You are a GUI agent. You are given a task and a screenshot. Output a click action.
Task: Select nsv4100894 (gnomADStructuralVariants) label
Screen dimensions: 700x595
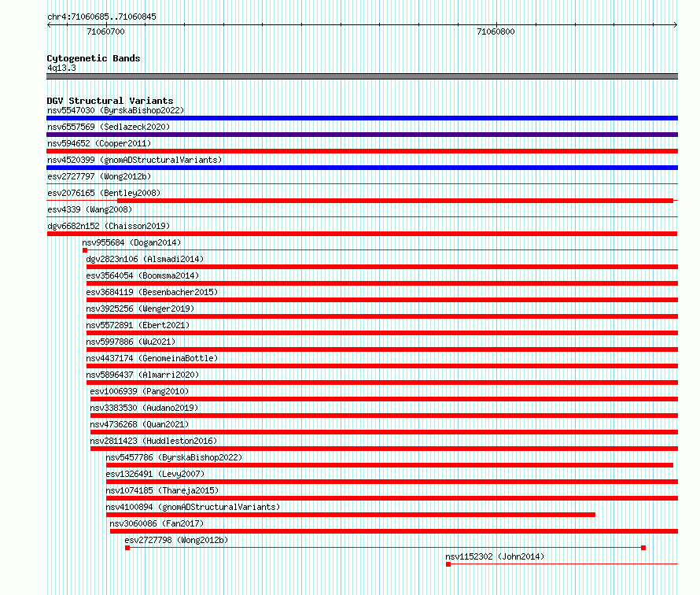(193, 507)
